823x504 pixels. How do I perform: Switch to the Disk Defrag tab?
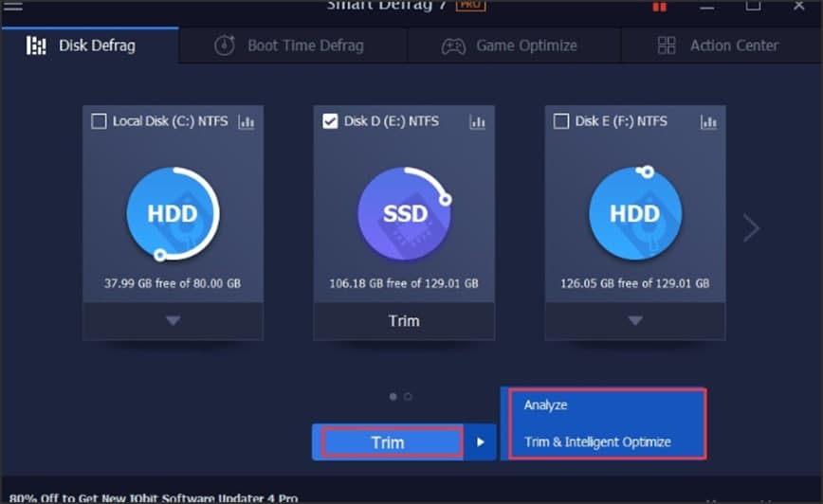pos(90,45)
